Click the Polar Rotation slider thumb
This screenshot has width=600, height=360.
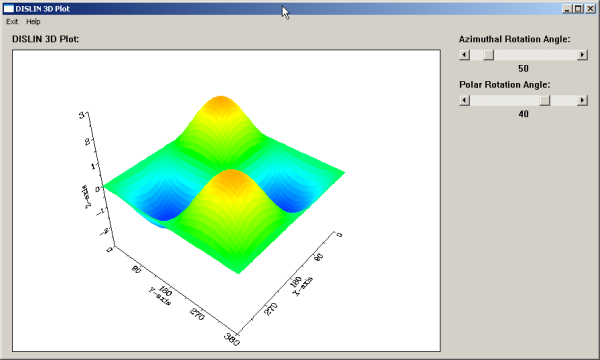pyautogui.click(x=545, y=101)
